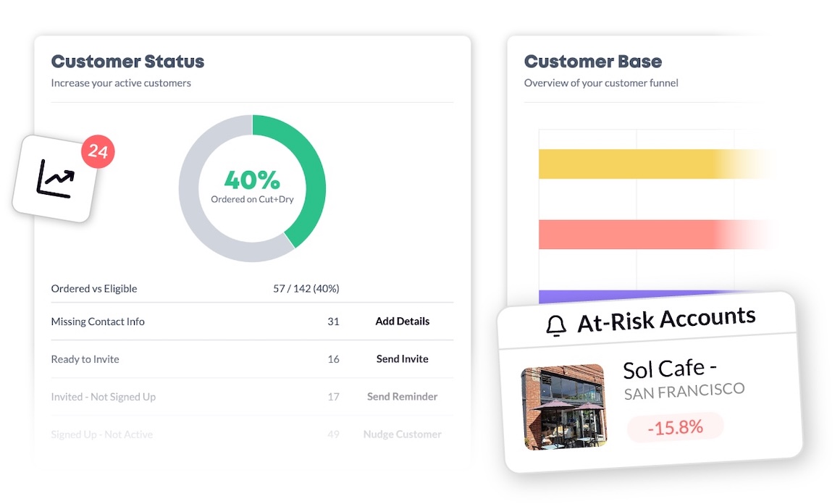Click the At-Risk Accounts card title
Viewport: 840px width, 504px height.
coord(666,319)
